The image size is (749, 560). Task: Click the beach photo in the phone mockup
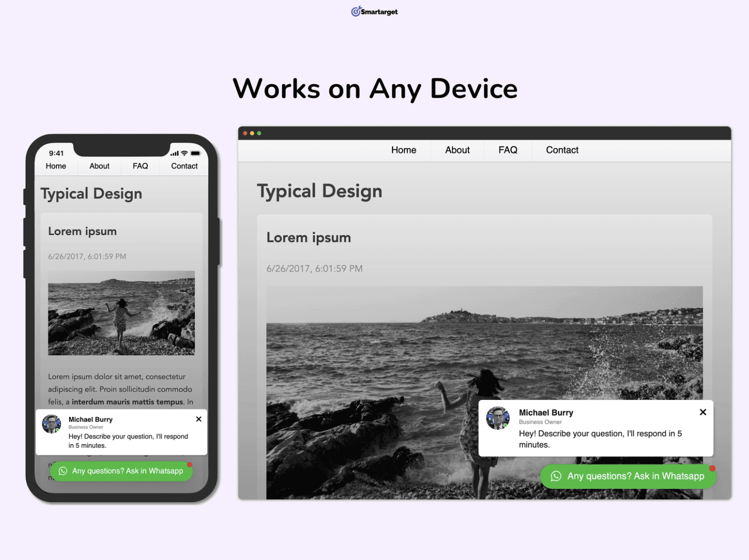tap(121, 313)
